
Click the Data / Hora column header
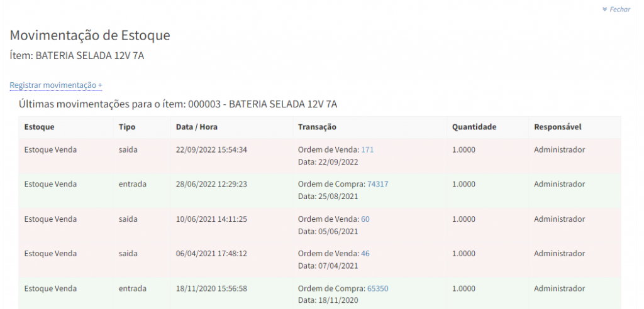tap(197, 127)
